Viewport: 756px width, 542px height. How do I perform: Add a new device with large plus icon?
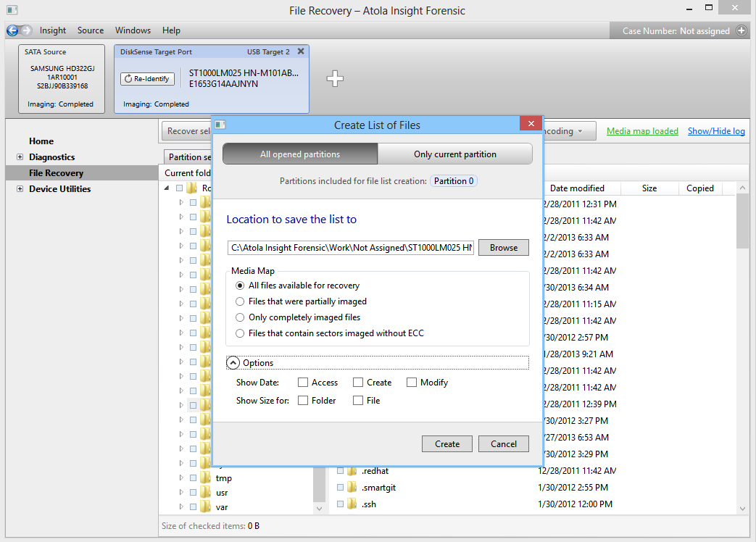335,78
